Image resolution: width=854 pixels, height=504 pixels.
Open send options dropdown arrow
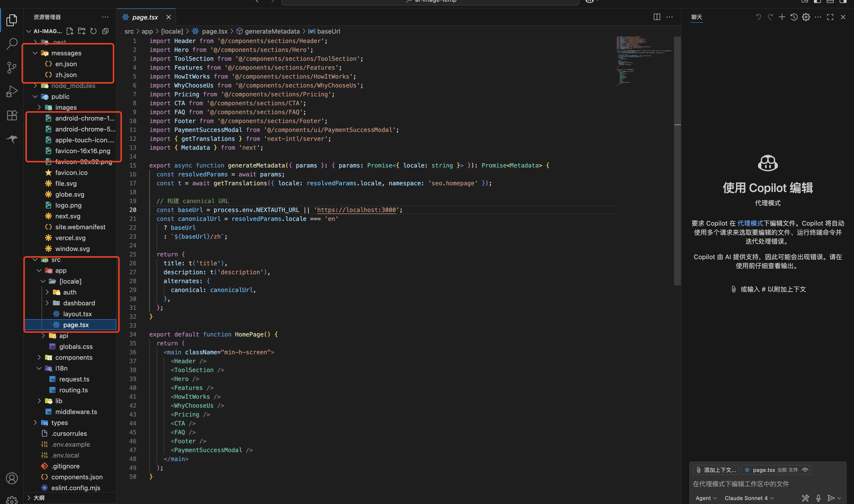(839, 498)
